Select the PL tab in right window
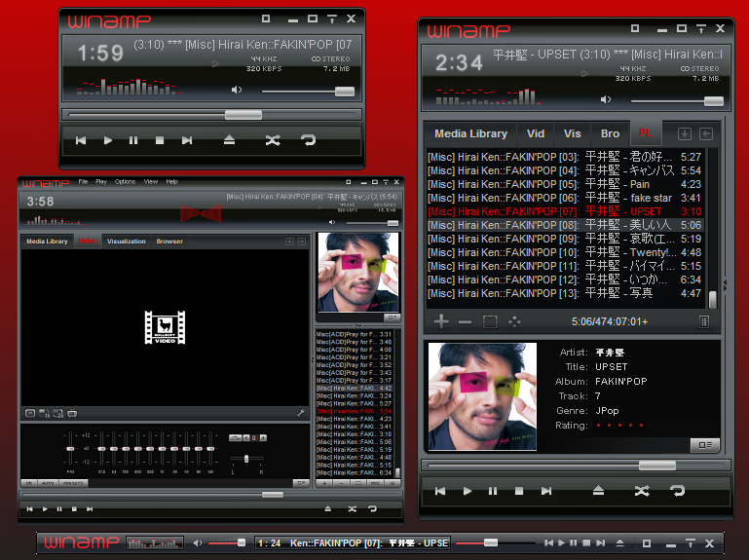The width and height of the screenshot is (749, 560). pos(646,132)
